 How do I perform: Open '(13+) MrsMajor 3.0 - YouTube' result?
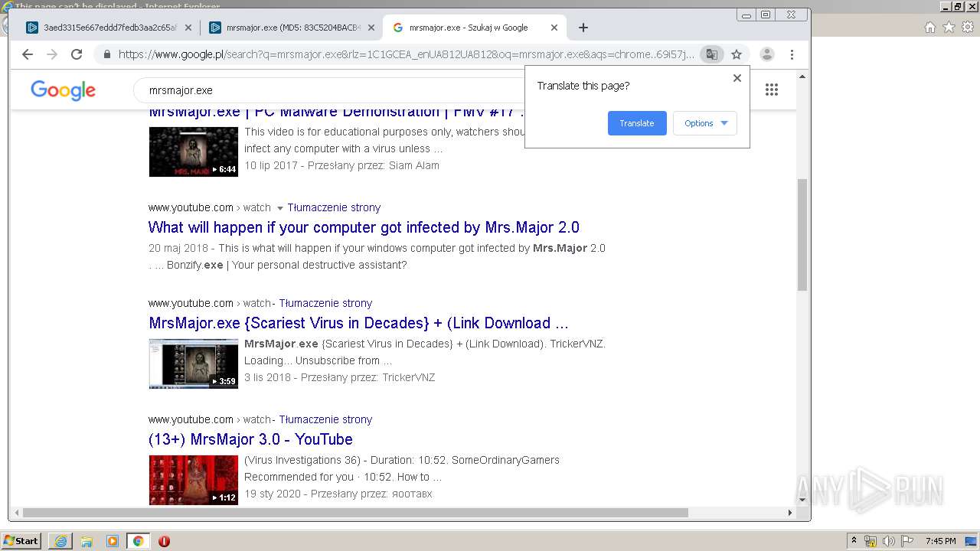pyautogui.click(x=250, y=439)
